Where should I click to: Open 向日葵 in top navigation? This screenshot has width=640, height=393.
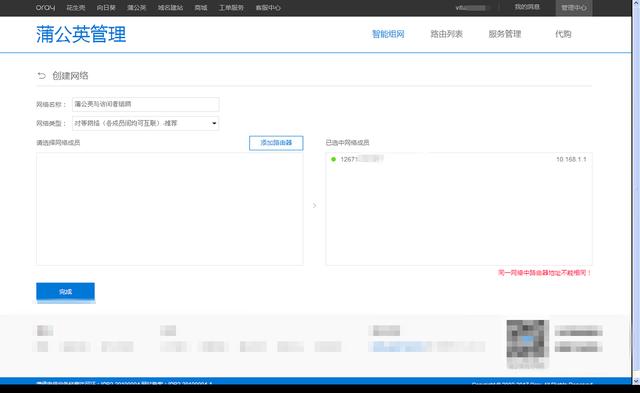tap(106, 8)
